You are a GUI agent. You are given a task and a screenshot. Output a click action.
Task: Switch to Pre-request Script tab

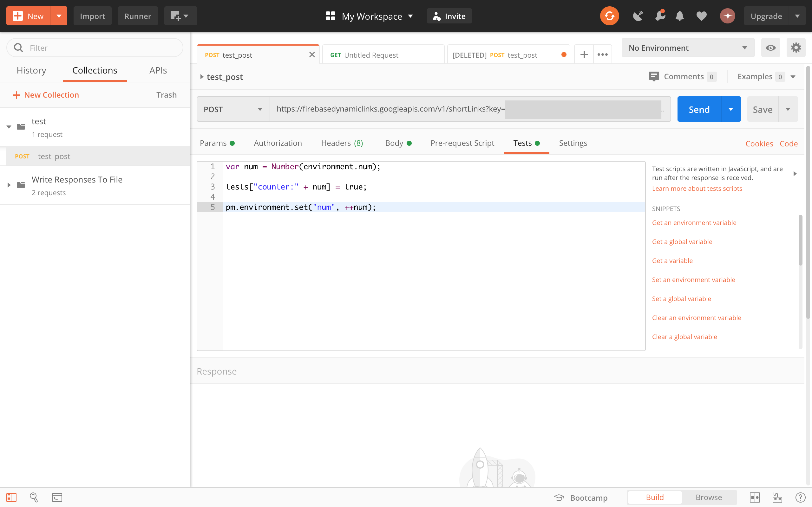462,143
